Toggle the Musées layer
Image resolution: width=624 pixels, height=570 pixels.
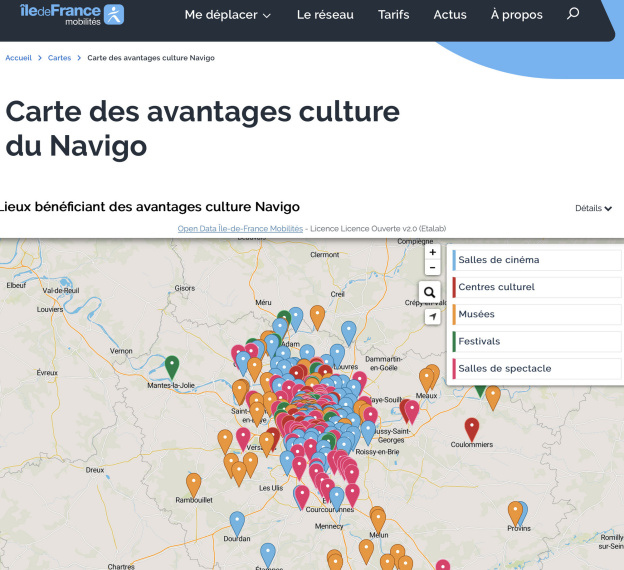537,314
